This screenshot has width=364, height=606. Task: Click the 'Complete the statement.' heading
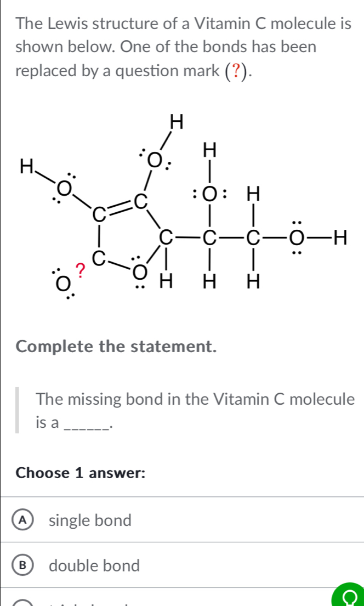tap(117, 348)
